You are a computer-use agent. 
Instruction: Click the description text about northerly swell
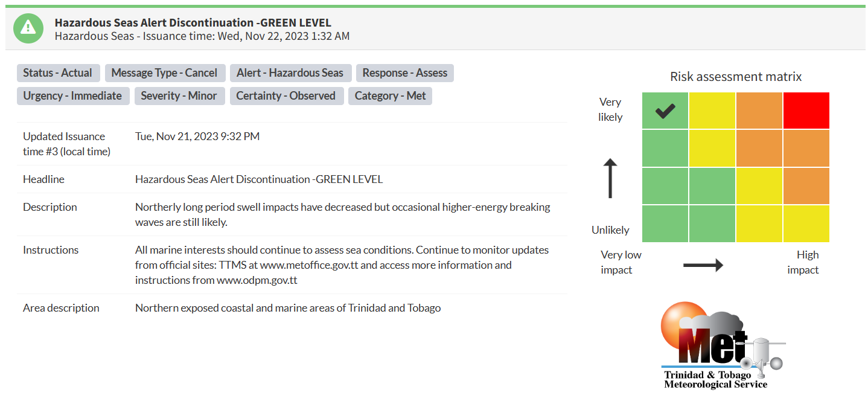(343, 214)
